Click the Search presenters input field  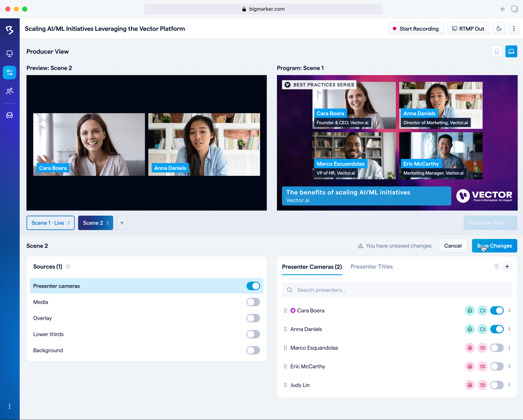pos(350,290)
